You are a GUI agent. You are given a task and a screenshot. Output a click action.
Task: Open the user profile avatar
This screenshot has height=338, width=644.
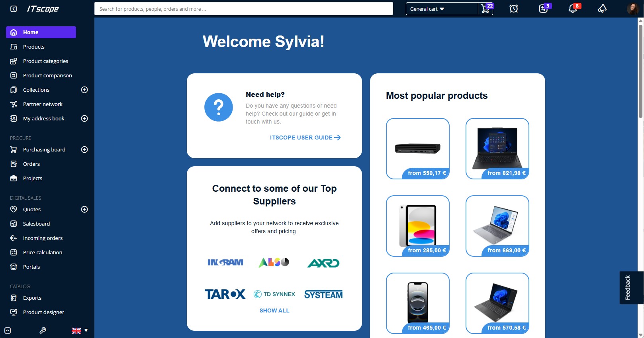[632, 9]
